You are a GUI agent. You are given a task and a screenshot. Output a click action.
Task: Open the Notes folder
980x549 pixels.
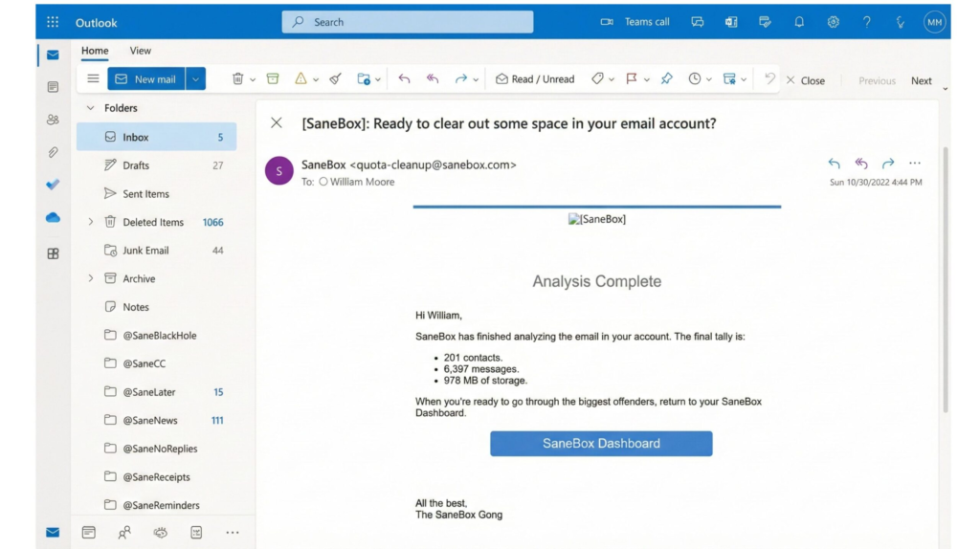click(x=156, y=307)
